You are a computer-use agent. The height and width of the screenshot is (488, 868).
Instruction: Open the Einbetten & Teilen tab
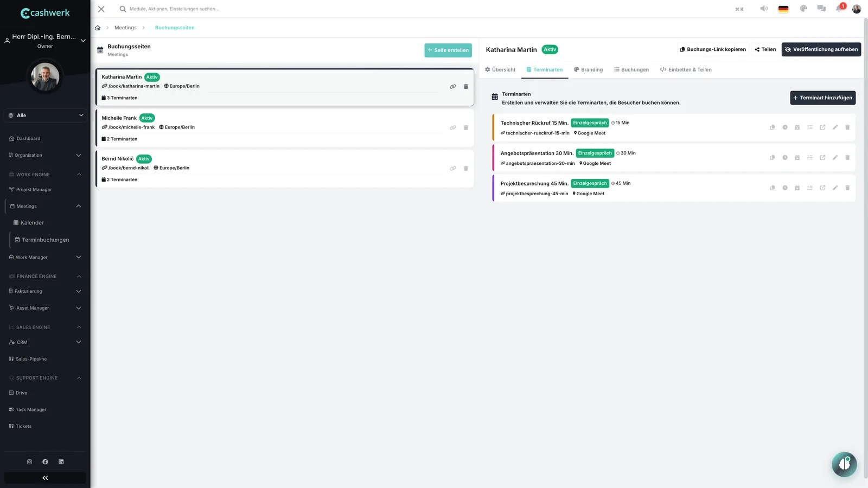(x=686, y=70)
